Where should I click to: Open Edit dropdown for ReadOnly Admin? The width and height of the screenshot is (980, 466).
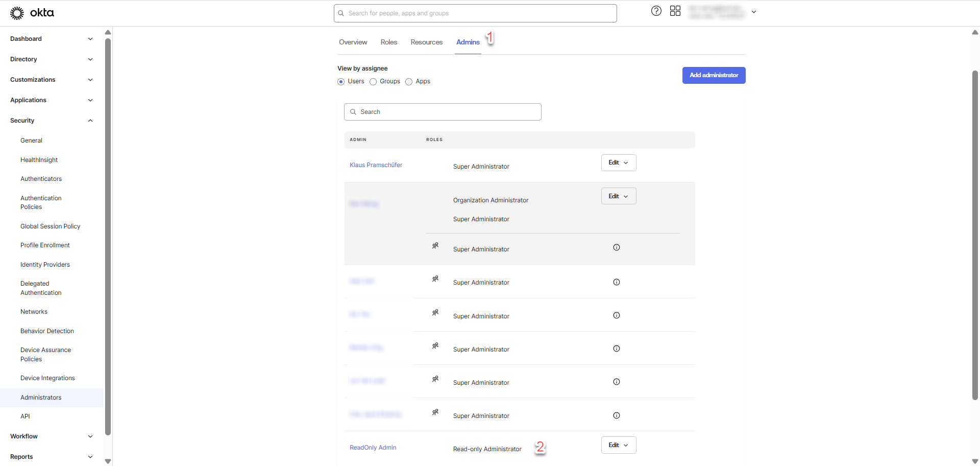coord(618,445)
